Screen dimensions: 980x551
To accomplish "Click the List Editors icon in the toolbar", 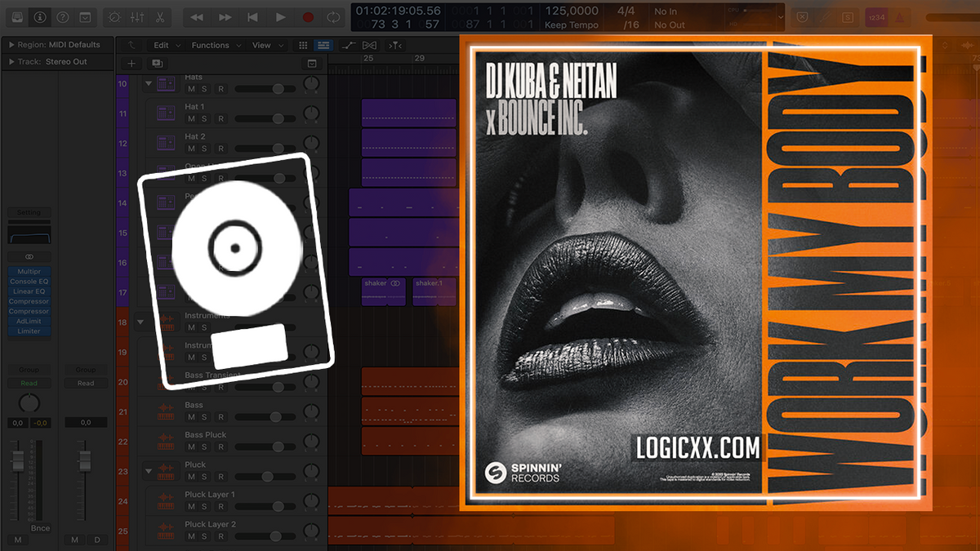I will 323,45.
